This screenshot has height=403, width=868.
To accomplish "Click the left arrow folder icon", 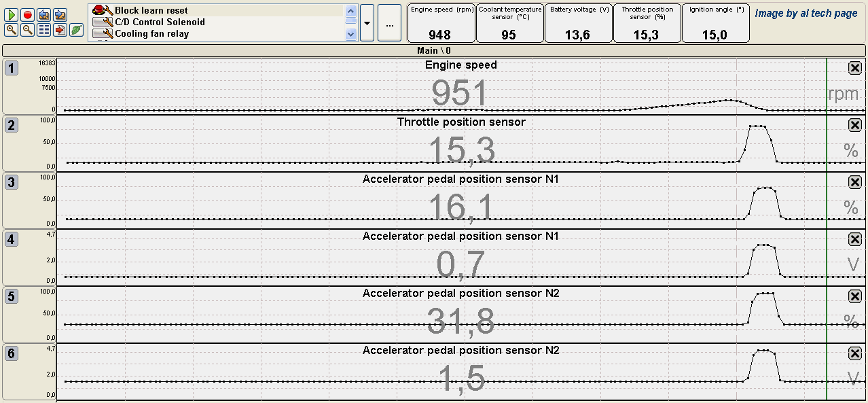I will coord(43,14).
